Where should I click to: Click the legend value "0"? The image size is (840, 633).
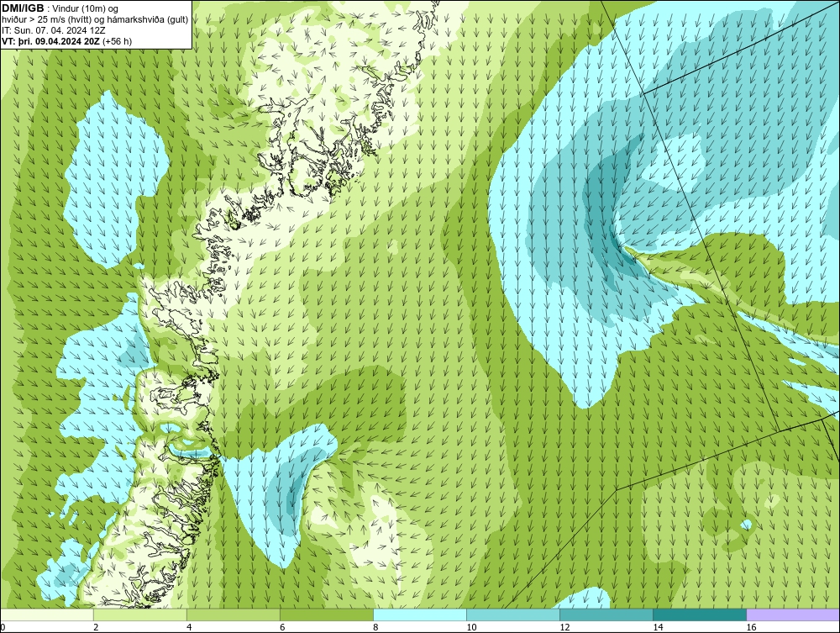[x=3, y=627]
